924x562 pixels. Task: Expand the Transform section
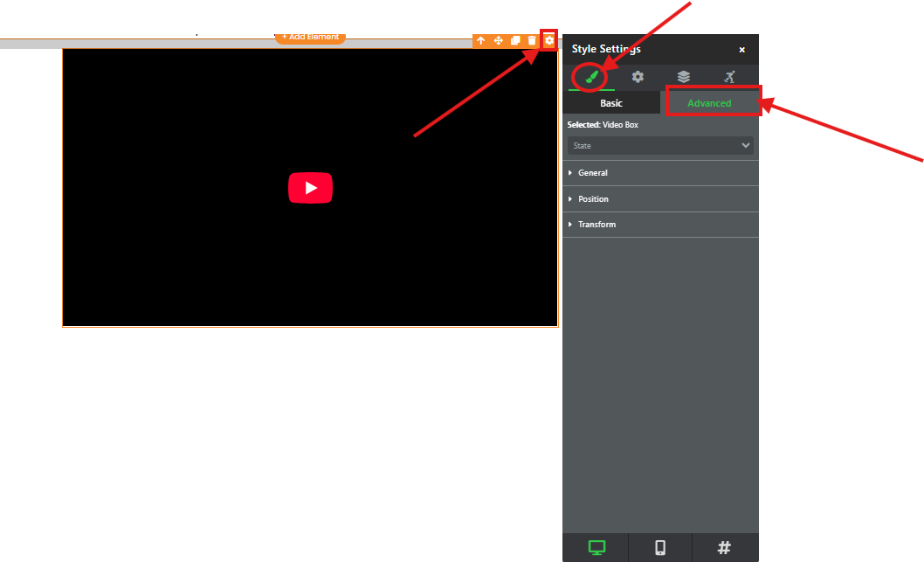660,225
